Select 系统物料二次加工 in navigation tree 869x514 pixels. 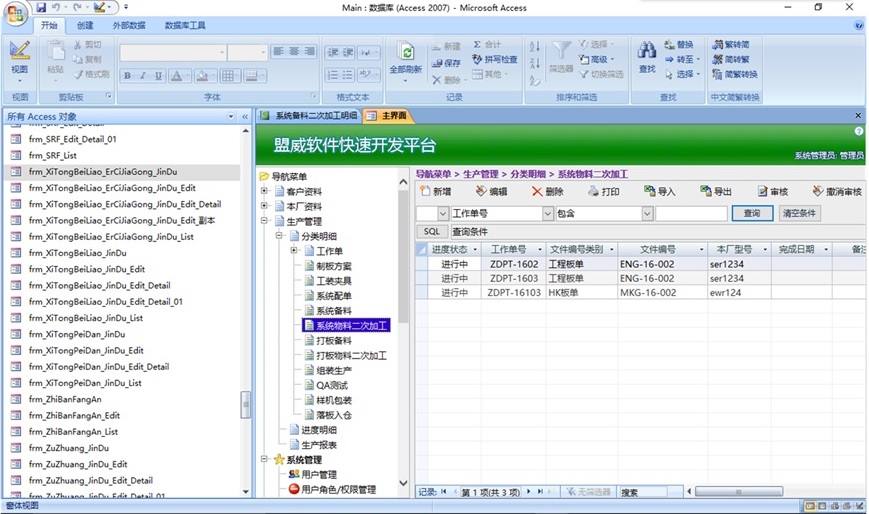tap(351, 325)
